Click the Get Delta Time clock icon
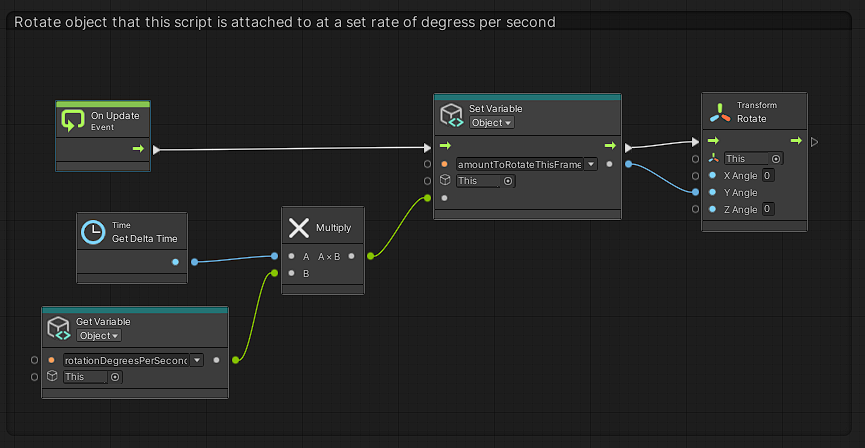The height and width of the screenshot is (448, 865). point(93,232)
